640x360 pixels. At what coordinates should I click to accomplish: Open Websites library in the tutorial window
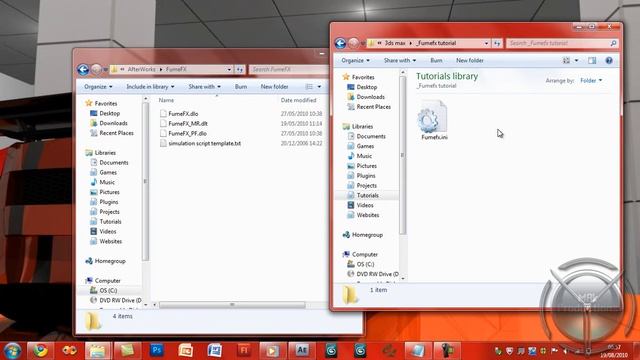point(363,215)
